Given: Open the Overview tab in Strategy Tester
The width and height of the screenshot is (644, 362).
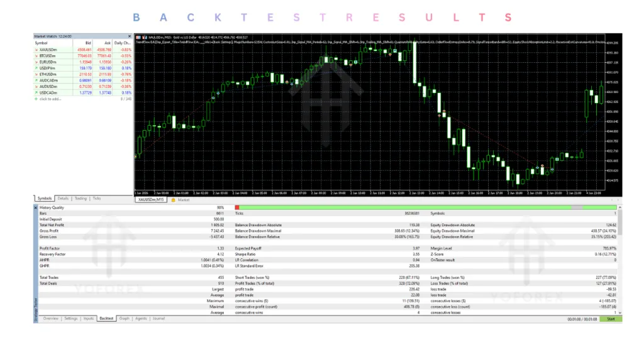Looking at the screenshot, I should click(51, 319).
